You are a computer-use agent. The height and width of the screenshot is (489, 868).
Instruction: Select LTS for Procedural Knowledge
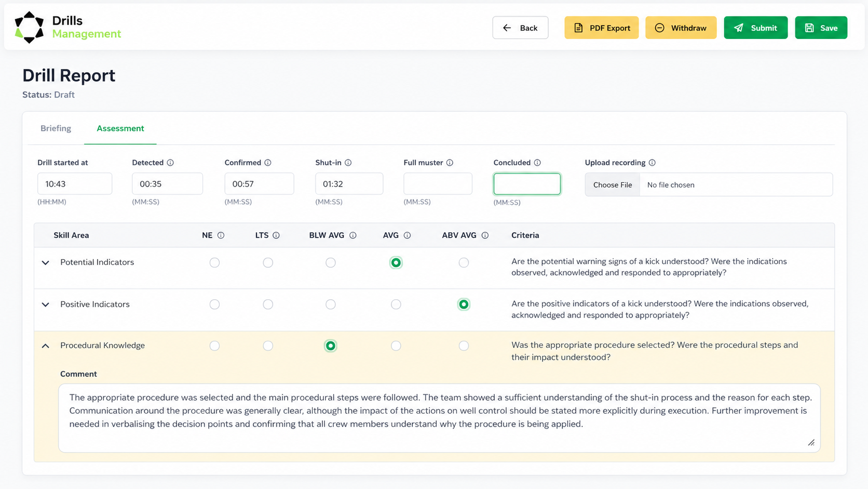pos(268,346)
